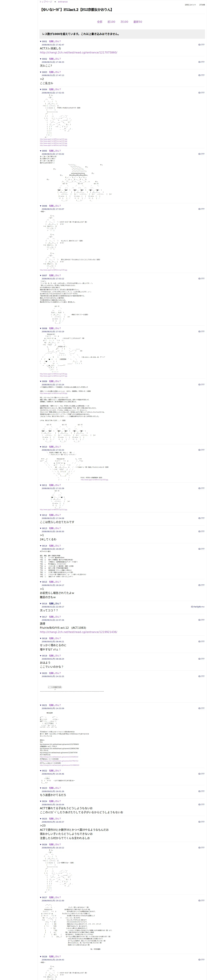
Task: Go to 次100 posts
Action: point(124,22)
